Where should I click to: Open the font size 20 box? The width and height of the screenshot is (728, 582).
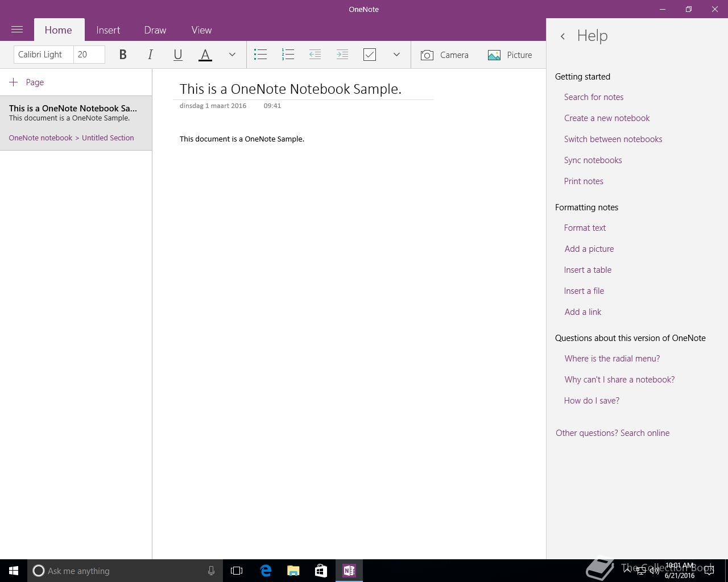pos(89,55)
